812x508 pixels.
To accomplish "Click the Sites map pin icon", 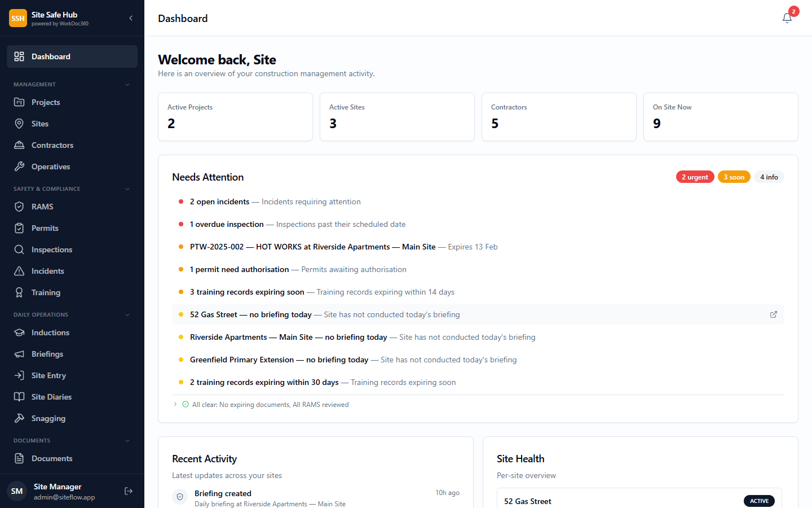I will click(x=19, y=124).
